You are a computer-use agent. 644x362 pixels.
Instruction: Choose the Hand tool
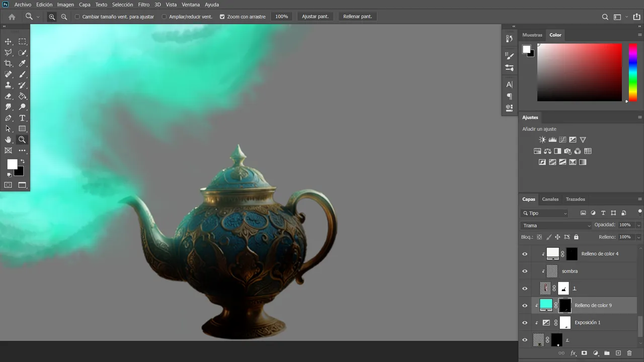click(x=8, y=140)
